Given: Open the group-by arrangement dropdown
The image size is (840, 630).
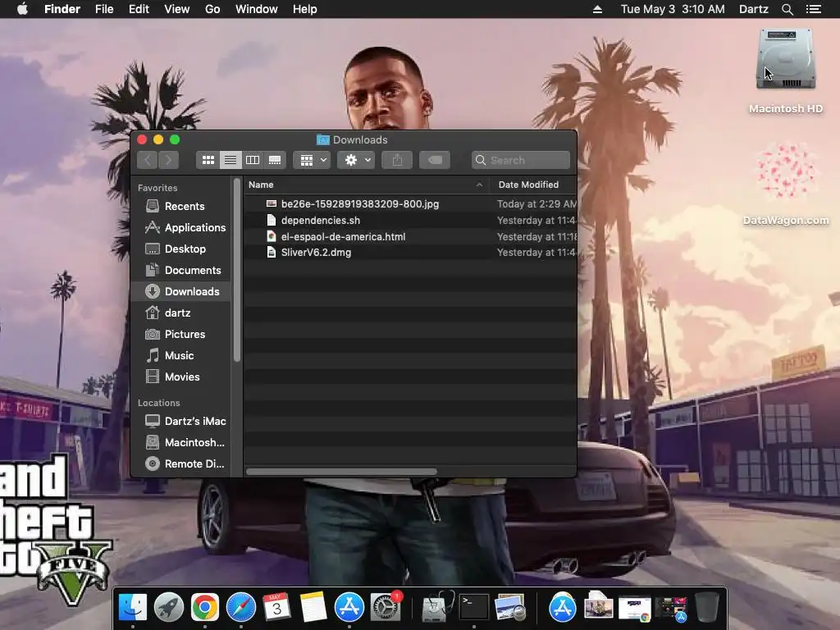Looking at the screenshot, I should click(x=312, y=160).
